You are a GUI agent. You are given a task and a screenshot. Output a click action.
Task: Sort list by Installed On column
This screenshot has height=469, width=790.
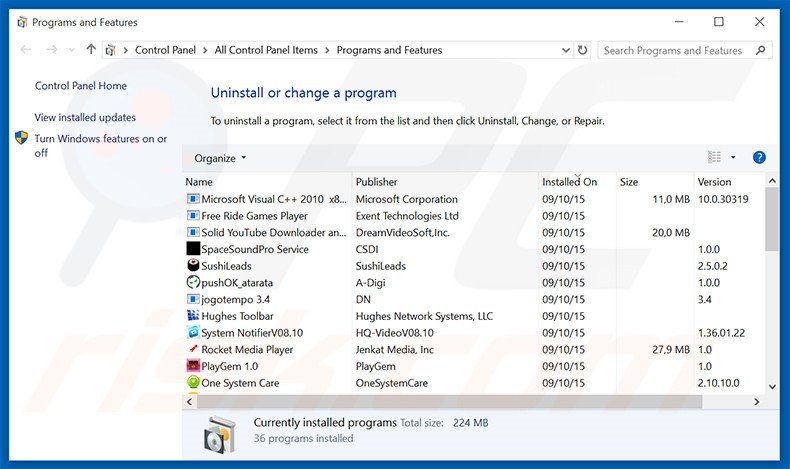tap(569, 182)
